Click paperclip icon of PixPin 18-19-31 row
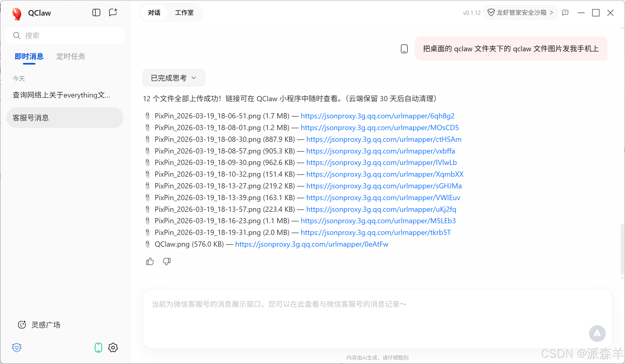The width and height of the screenshot is (625, 364). (148, 232)
